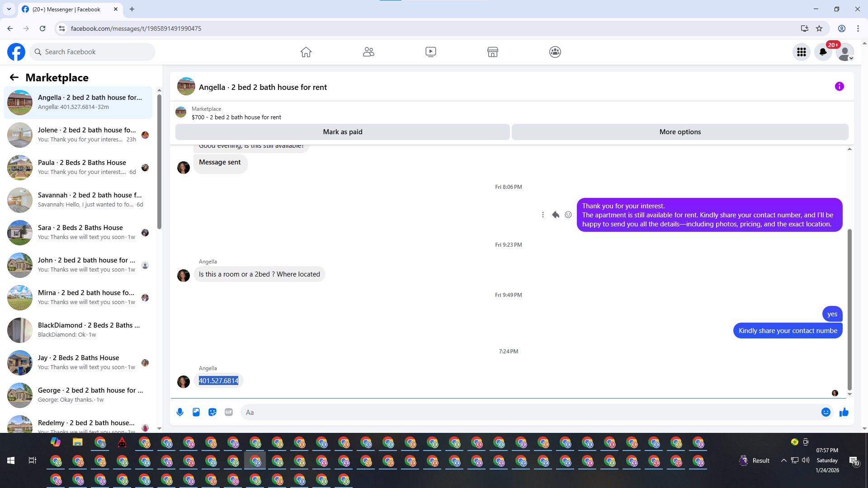Click the voice clip microphone icon
This screenshot has height=488, width=868.
(x=180, y=412)
